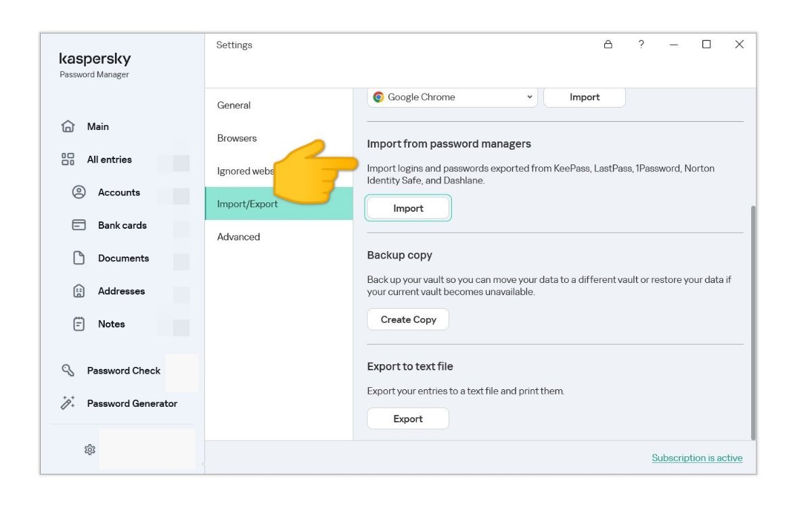Click the Accounts person icon
This screenshot has height=505, width=812.
pyautogui.click(x=78, y=192)
